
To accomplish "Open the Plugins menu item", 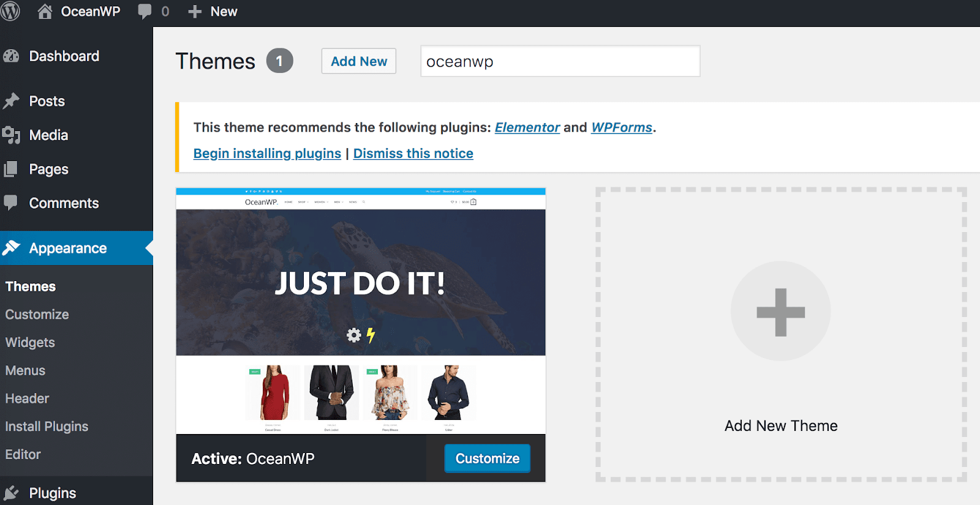I will point(53,493).
